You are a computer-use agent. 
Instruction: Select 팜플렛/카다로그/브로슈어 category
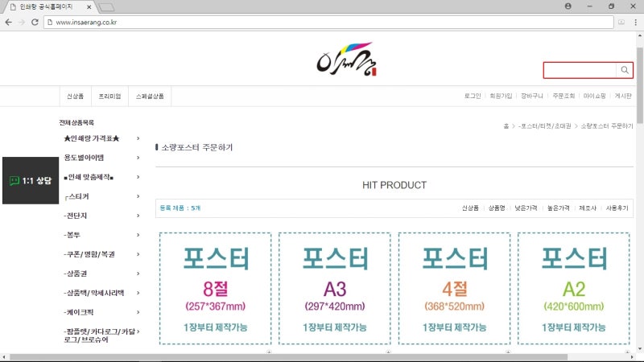pos(99,335)
